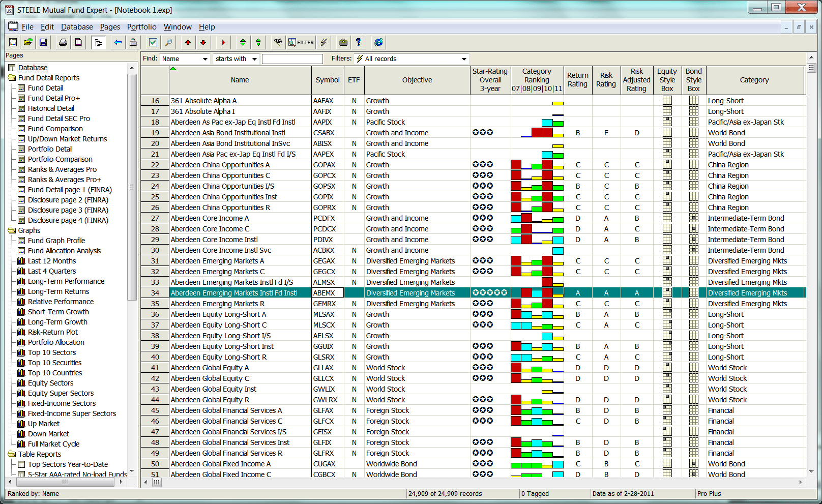Open the Pages menu

click(x=110, y=27)
